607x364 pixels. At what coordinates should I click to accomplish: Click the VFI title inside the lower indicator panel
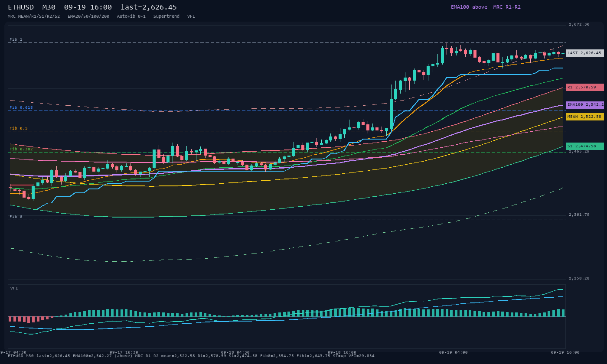click(14, 288)
